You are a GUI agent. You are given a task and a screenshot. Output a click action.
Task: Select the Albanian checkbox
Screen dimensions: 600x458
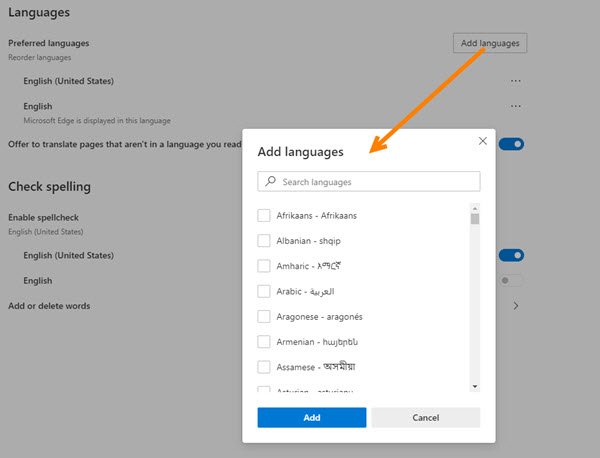pos(264,240)
